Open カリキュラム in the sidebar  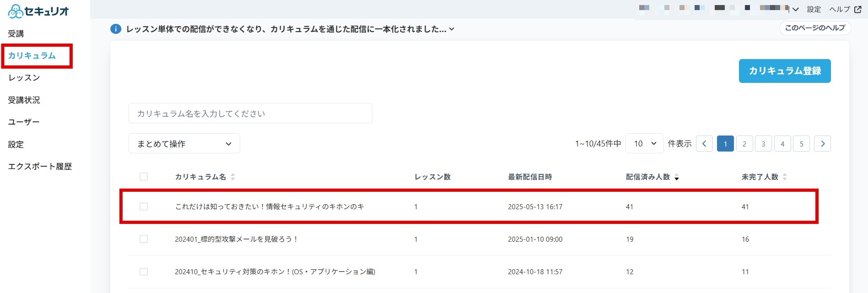[32, 55]
